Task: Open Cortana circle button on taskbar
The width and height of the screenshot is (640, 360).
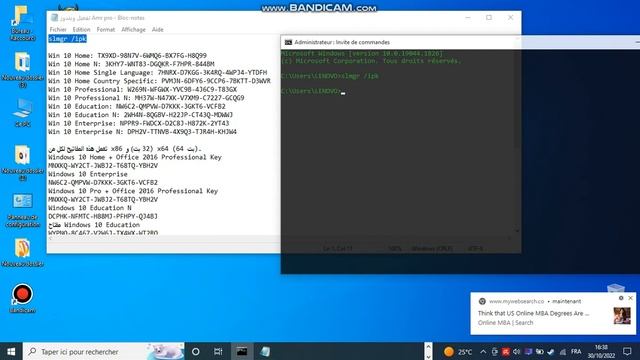Action: click(x=196, y=351)
